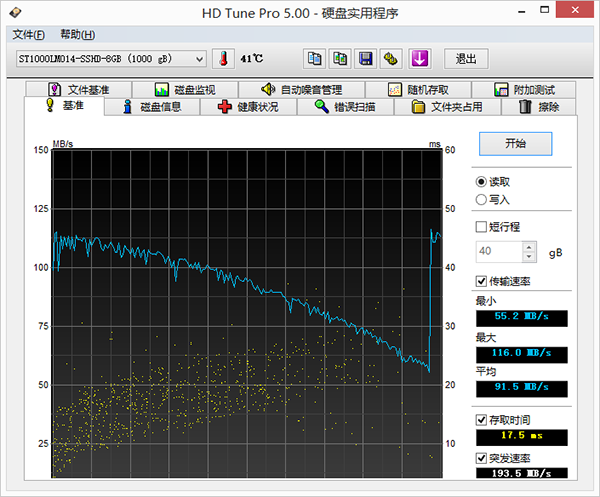Open the 文件(F) menu
600x497 pixels.
click(29, 35)
